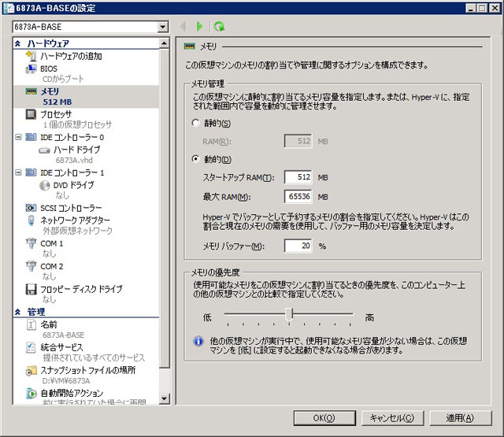Click the ネットワーク アダプター icon

click(x=31, y=220)
